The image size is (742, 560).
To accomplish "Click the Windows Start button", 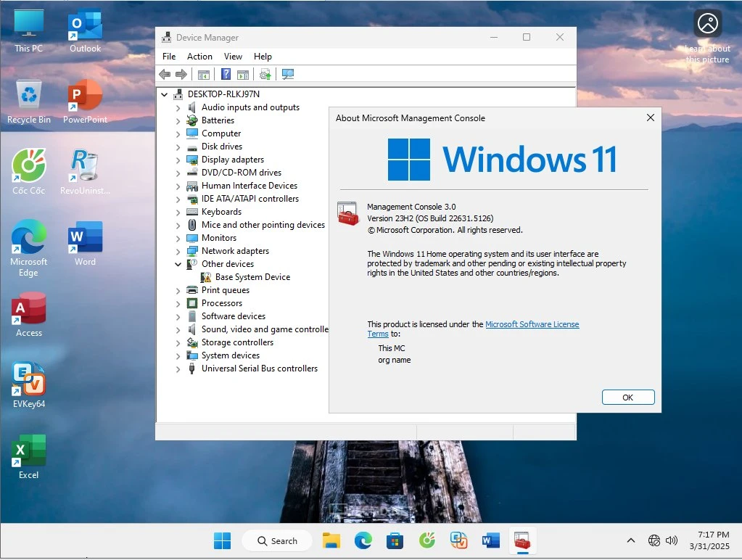I will (x=222, y=540).
